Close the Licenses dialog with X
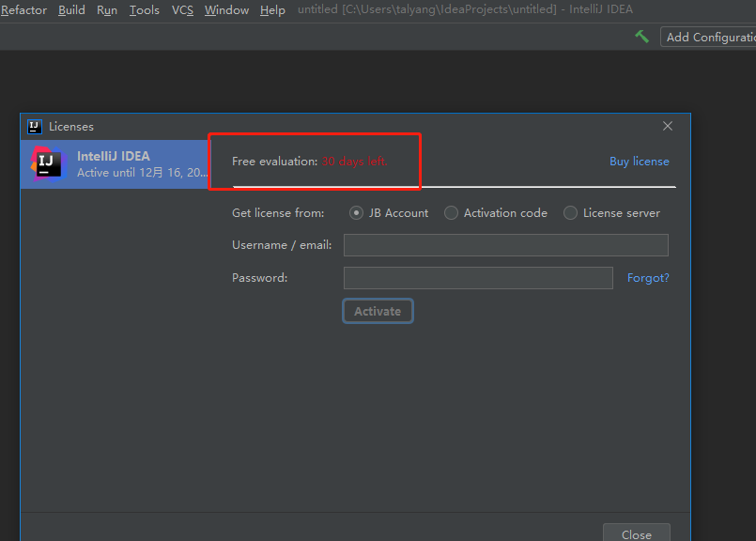Screen dimensions: 756x541 point(668,127)
